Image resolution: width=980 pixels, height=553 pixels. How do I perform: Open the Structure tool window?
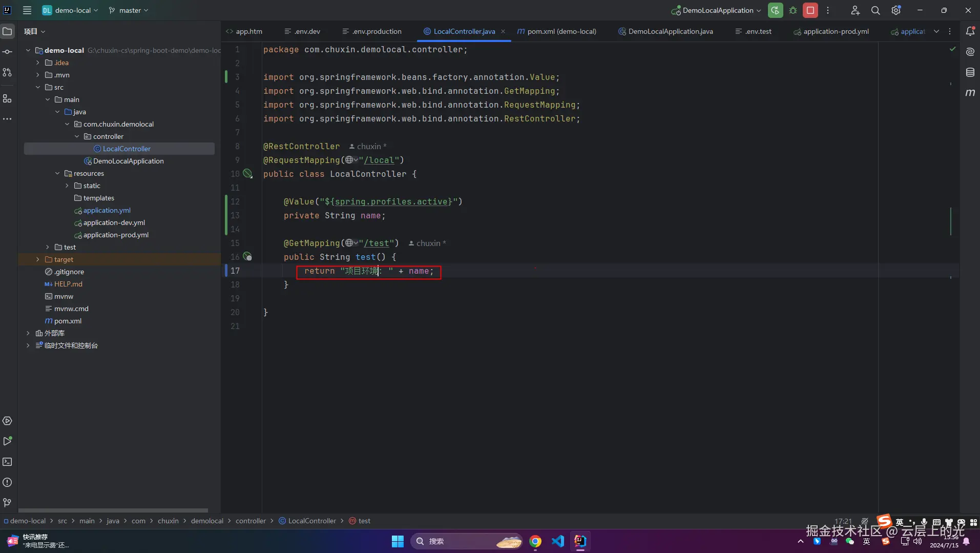click(7, 98)
